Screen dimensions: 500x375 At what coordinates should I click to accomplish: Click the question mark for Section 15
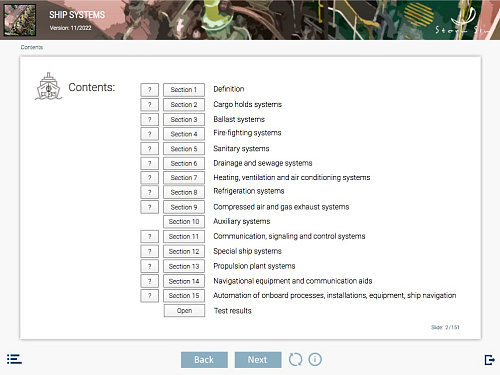149,296
